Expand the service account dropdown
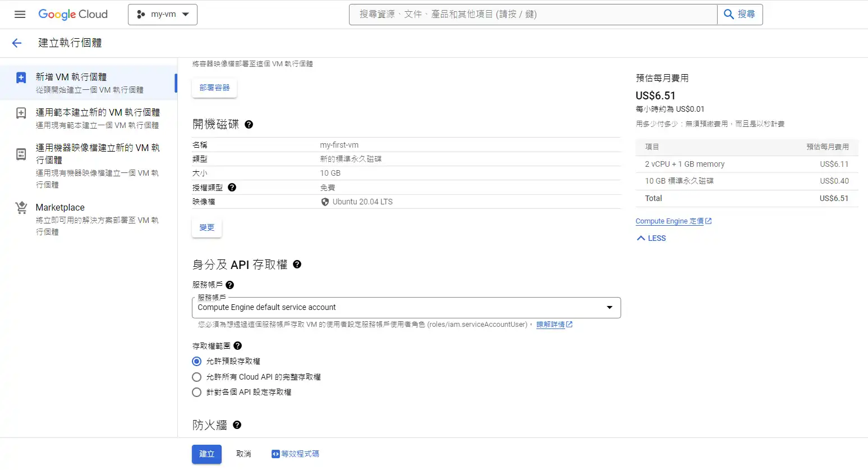The height and width of the screenshot is (470, 868). click(406, 308)
